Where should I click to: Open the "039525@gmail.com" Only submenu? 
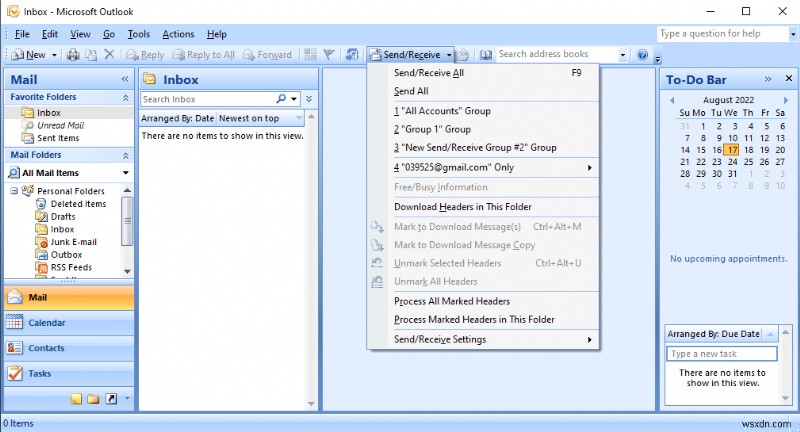[483, 167]
